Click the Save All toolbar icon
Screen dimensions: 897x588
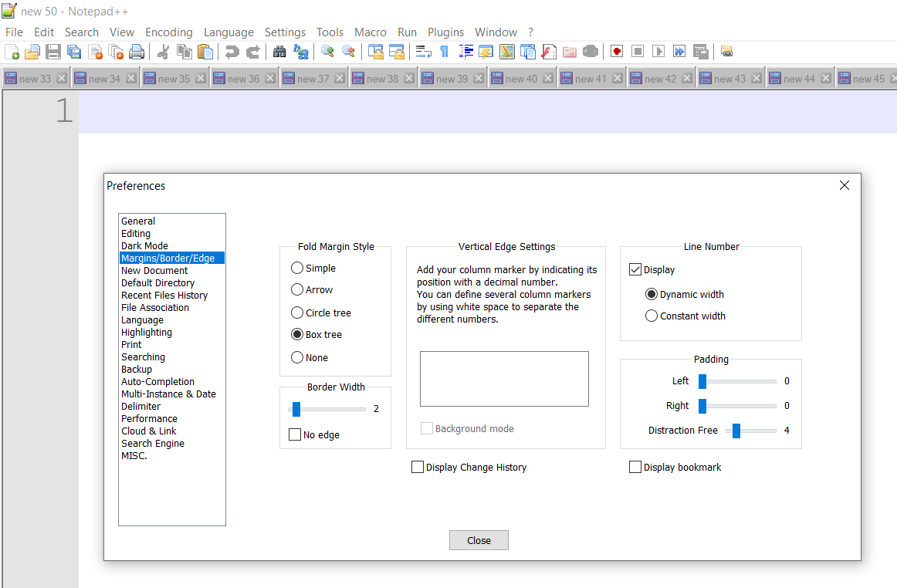click(73, 52)
